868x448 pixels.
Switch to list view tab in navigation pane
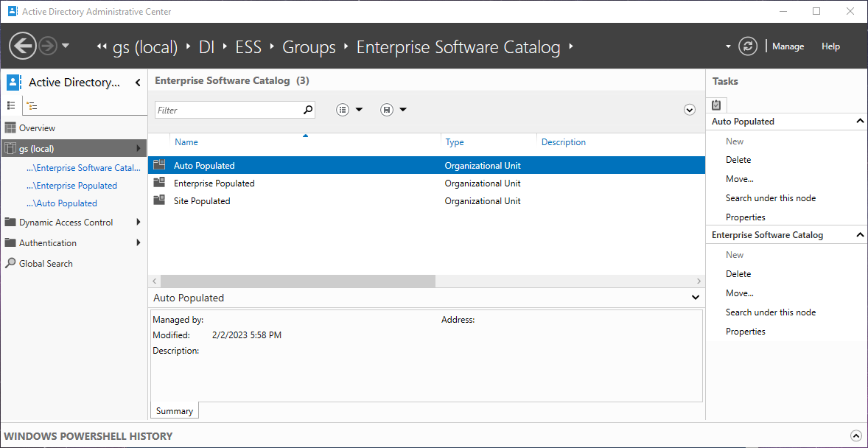coord(11,105)
